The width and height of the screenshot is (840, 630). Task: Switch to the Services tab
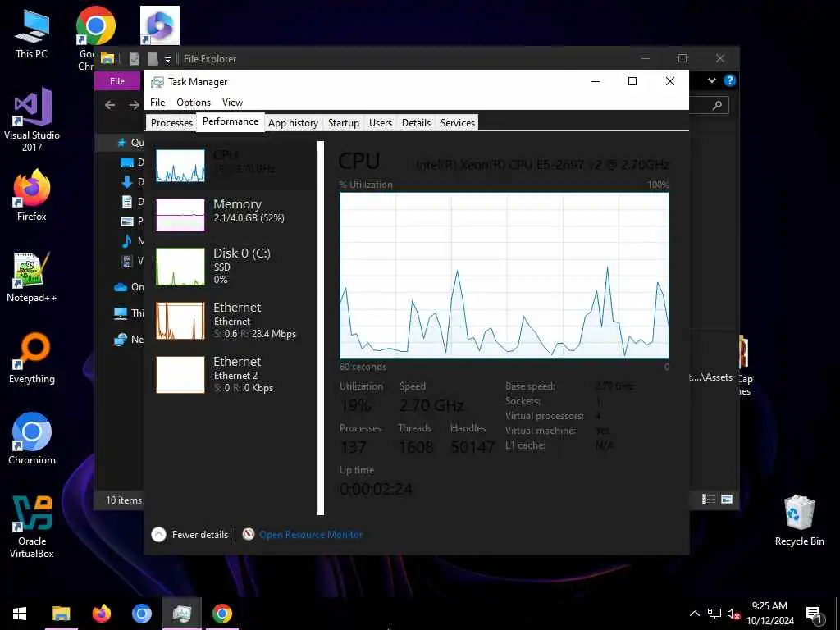[458, 123]
